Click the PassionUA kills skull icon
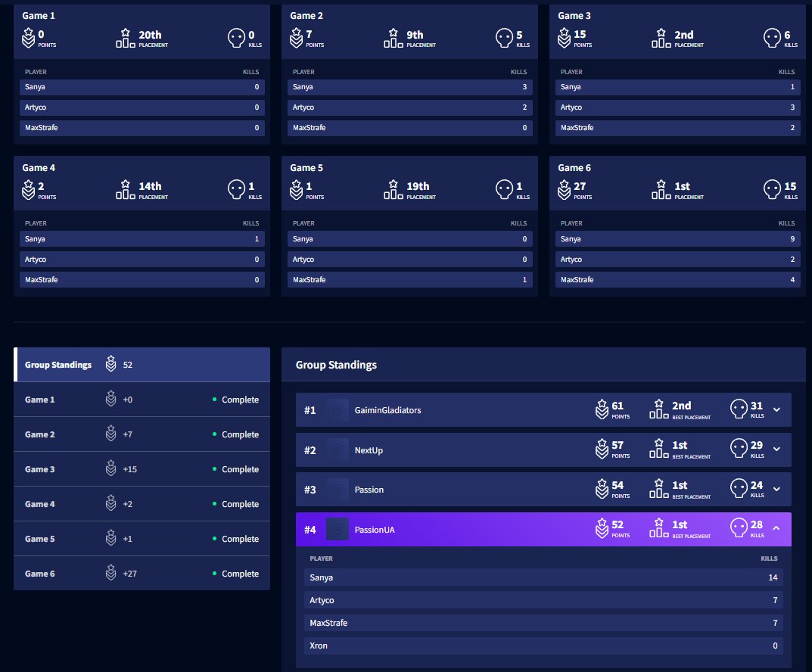 [739, 528]
